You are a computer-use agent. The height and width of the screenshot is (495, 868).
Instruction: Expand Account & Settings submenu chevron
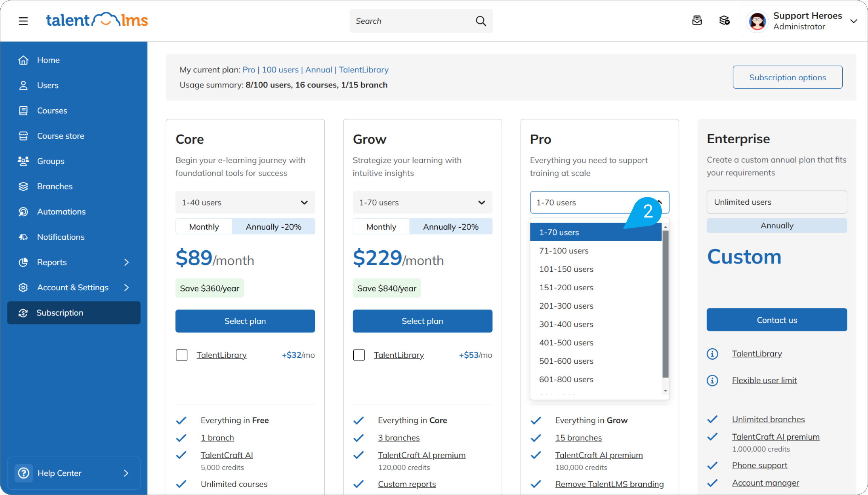pyautogui.click(x=126, y=287)
